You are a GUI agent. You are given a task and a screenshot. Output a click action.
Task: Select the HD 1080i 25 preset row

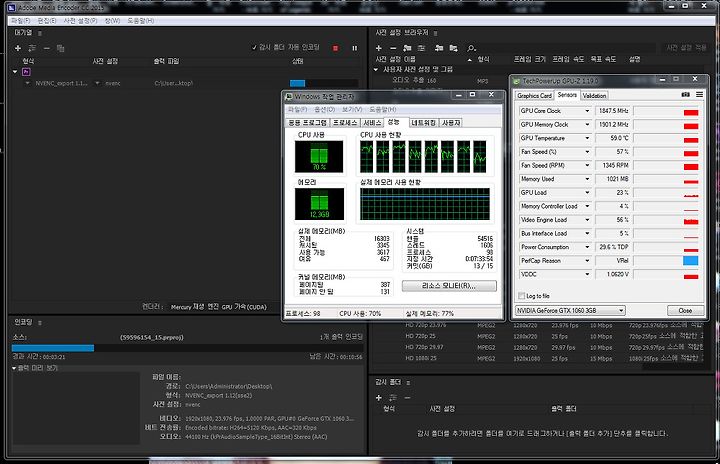(537, 358)
